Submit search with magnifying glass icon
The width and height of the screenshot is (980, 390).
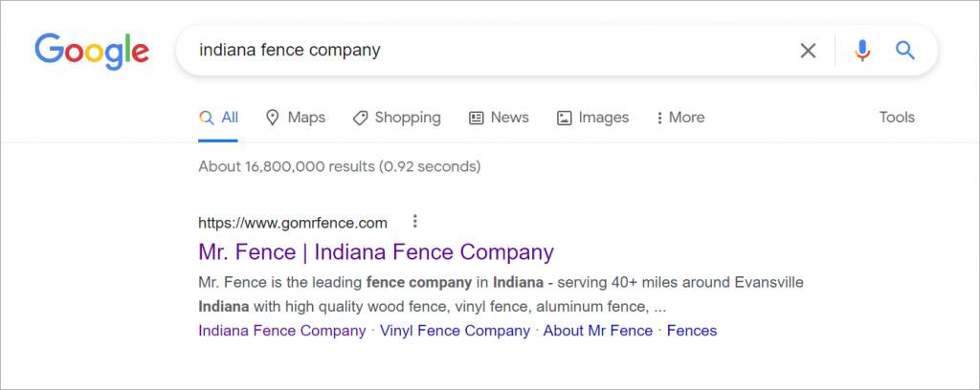coord(905,50)
